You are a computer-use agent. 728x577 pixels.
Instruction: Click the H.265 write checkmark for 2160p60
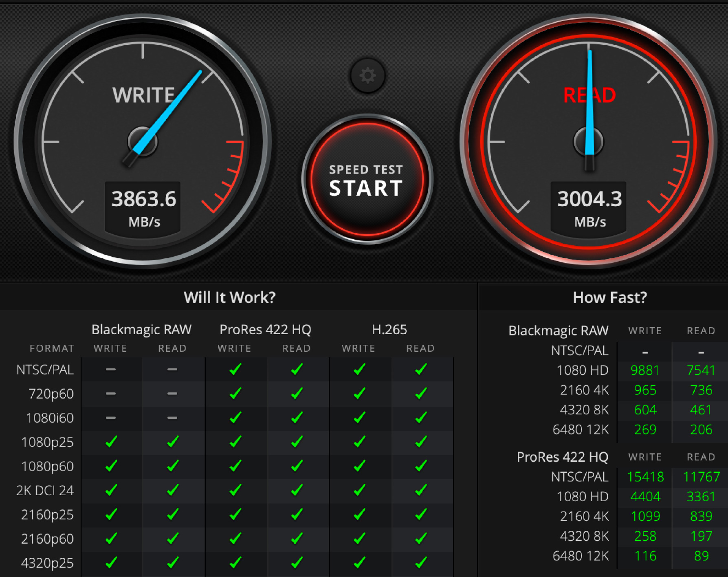(x=359, y=539)
